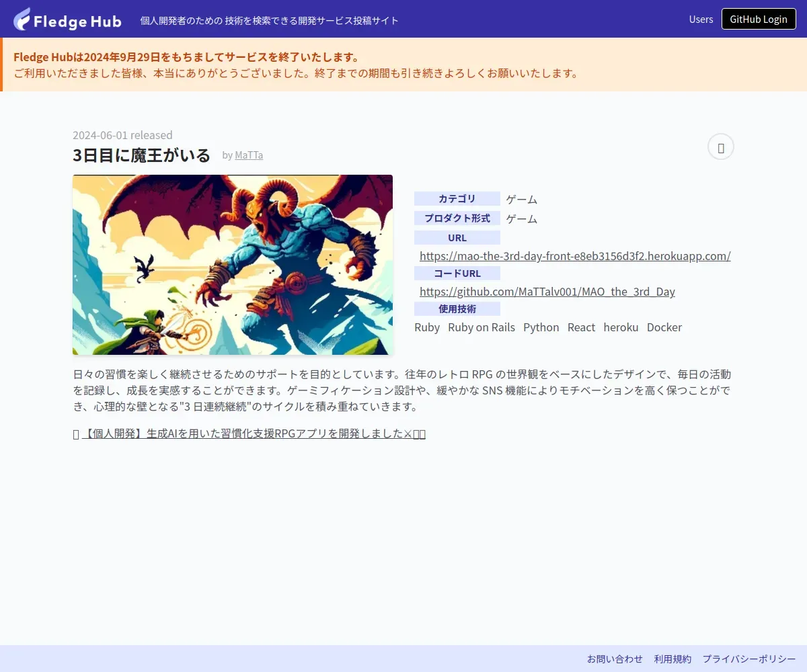
Task: Open the GitHub code repository link
Action: (x=547, y=292)
